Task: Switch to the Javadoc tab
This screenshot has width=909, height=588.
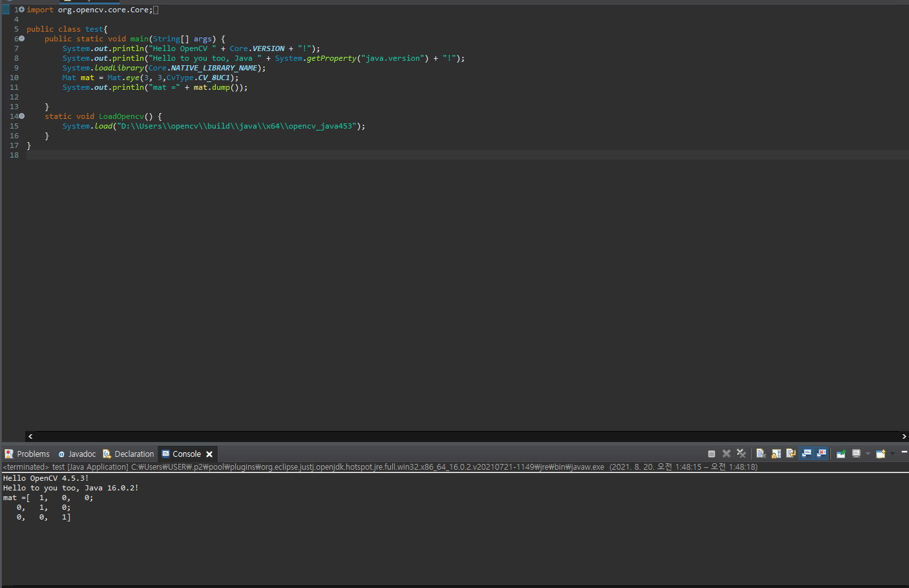Action: coord(77,454)
